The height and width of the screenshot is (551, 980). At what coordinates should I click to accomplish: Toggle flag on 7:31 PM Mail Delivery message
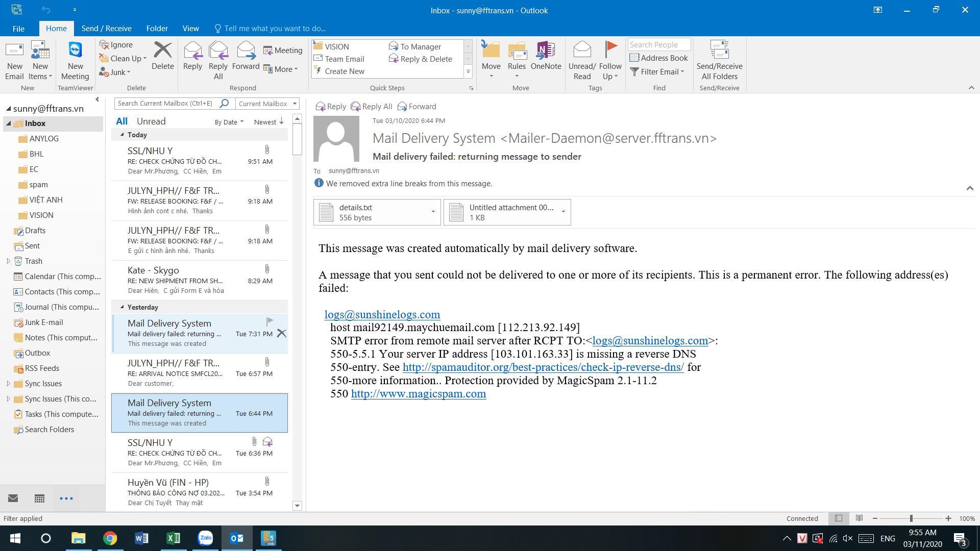[x=269, y=321]
